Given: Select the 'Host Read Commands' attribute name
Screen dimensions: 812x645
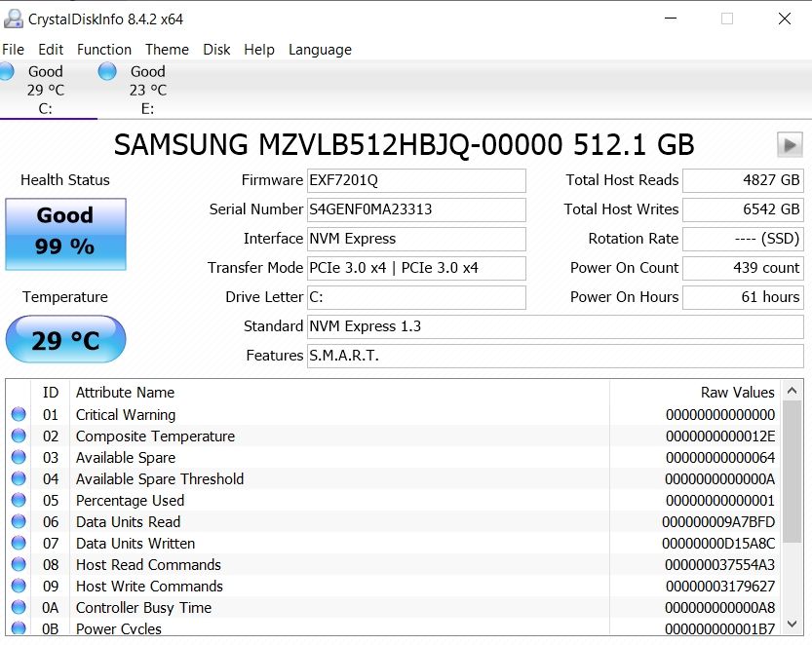Looking at the screenshot, I should click(148, 565).
